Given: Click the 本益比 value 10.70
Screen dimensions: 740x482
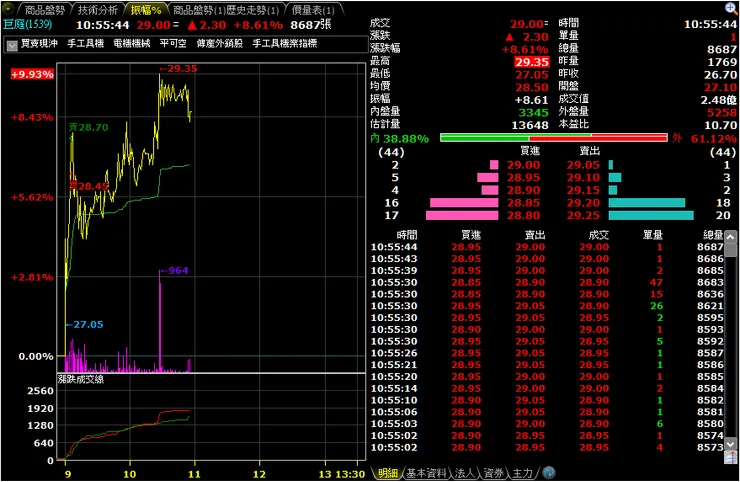Looking at the screenshot, I should coord(720,126).
